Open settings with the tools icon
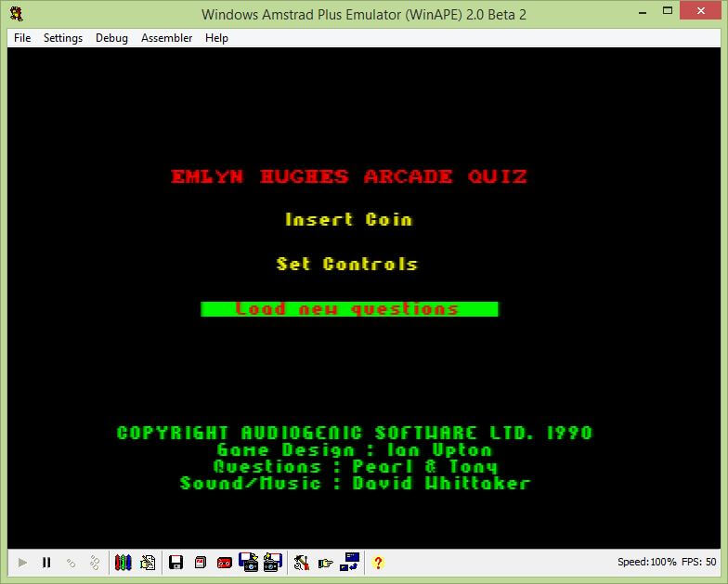The image size is (728, 584). pyautogui.click(x=301, y=563)
